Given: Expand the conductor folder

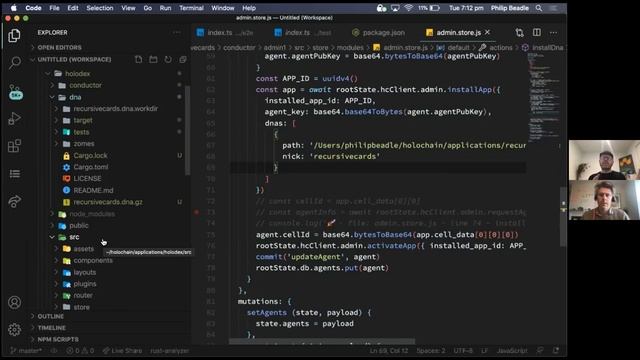Looking at the screenshot, I should pyautogui.click(x=85, y=85).
